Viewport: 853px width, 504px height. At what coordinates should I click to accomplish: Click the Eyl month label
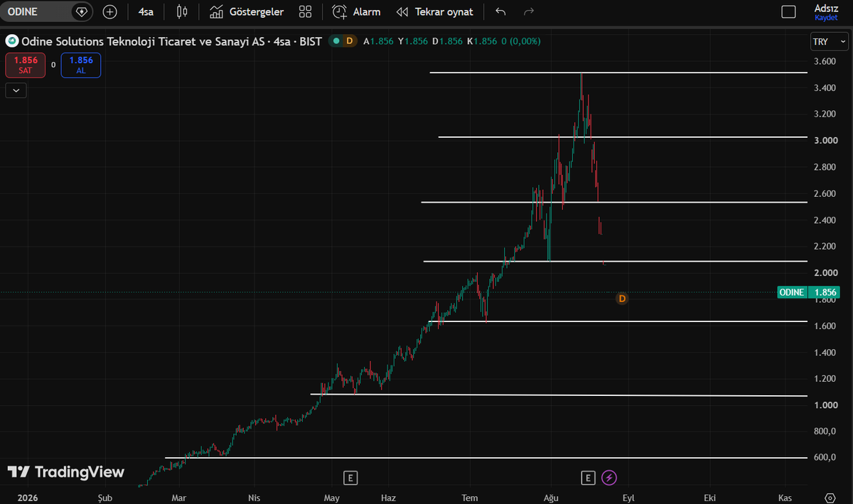point(628,498)
